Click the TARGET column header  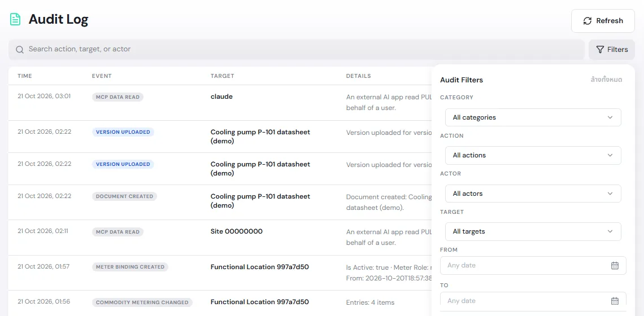point(222,76)
